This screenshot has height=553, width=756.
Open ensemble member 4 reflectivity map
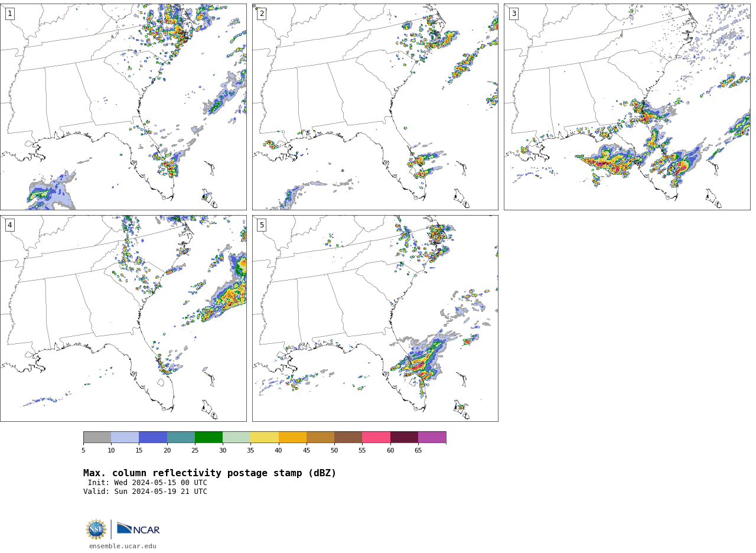pos(123,318)
